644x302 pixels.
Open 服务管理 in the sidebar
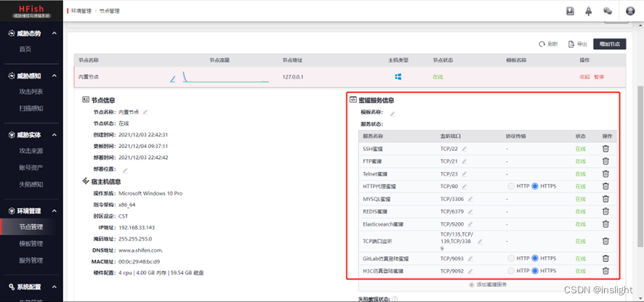click(x=31, y=260)
